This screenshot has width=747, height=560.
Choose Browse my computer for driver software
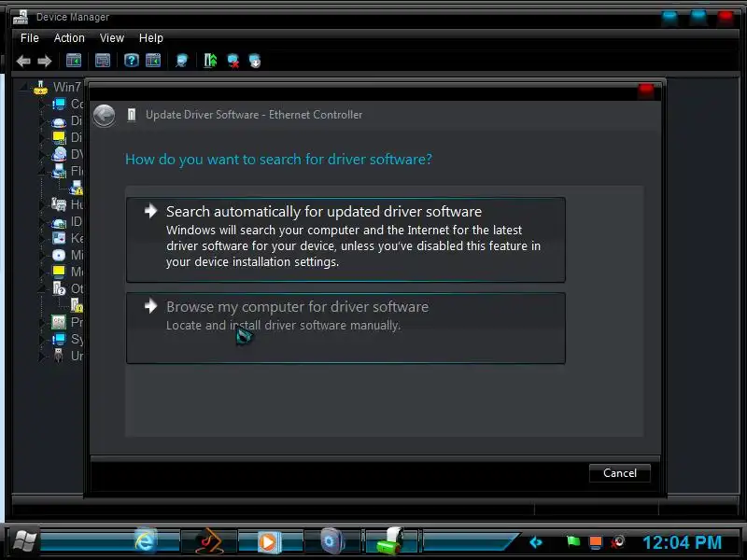[345, 329]
